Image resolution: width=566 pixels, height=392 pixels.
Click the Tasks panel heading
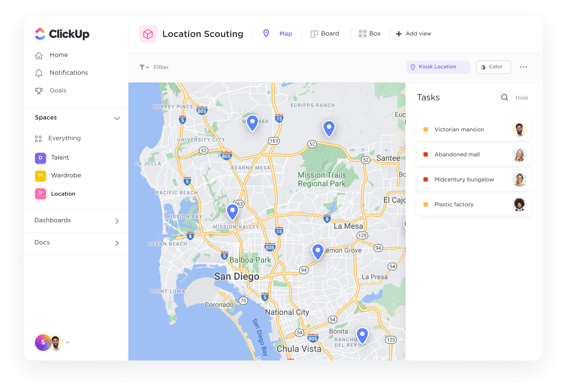click(x=428, y=98)
